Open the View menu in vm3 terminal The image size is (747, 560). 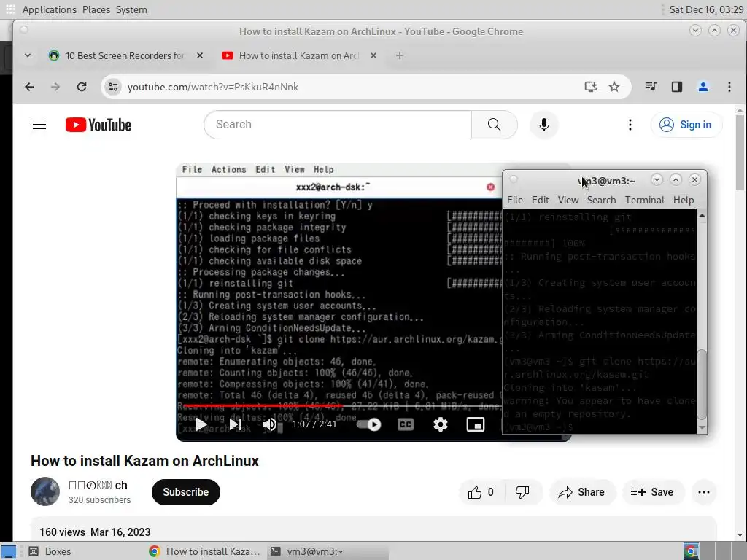point(568,200)
